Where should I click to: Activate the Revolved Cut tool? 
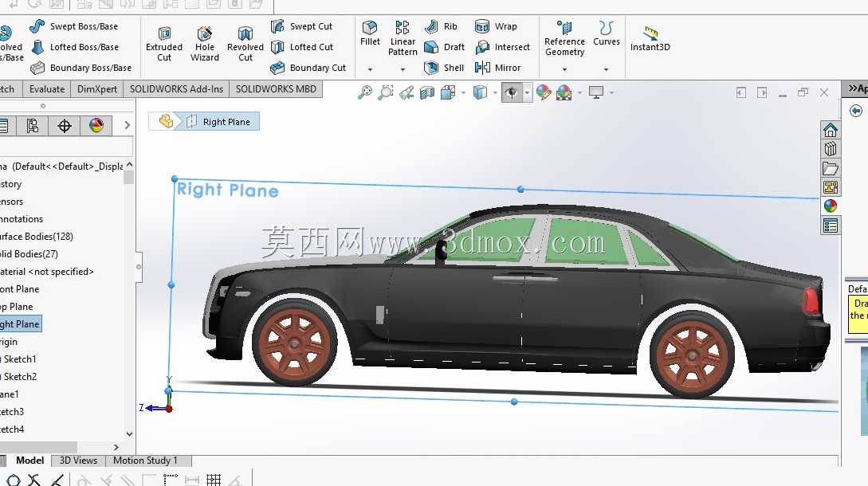(245, 44)
